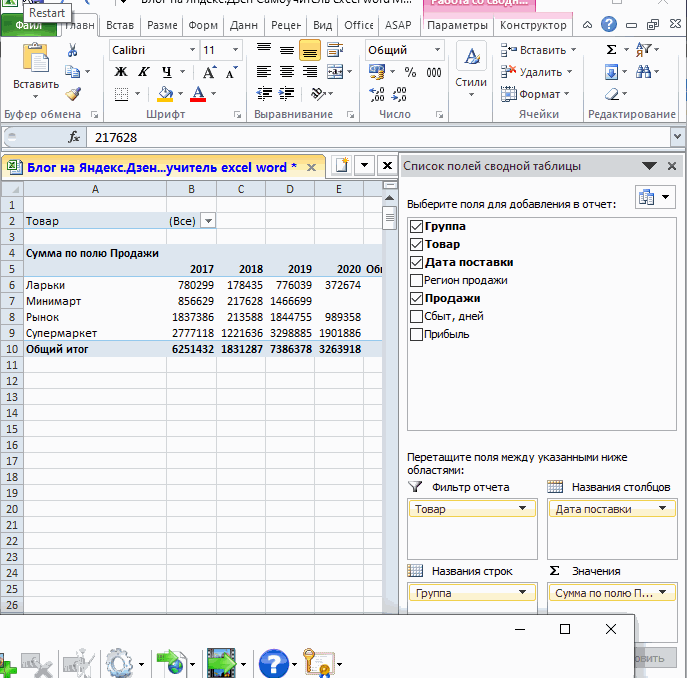The width and height of the screenshot is (687, 678).
Task: Expand Дата поставки options in Названия столбцов
Action: [662, 508]
